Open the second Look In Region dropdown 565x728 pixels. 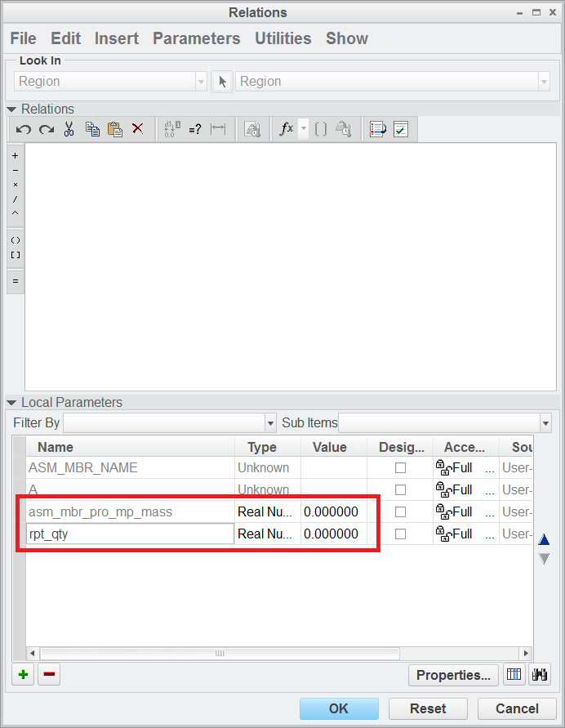tap(544, 82)
